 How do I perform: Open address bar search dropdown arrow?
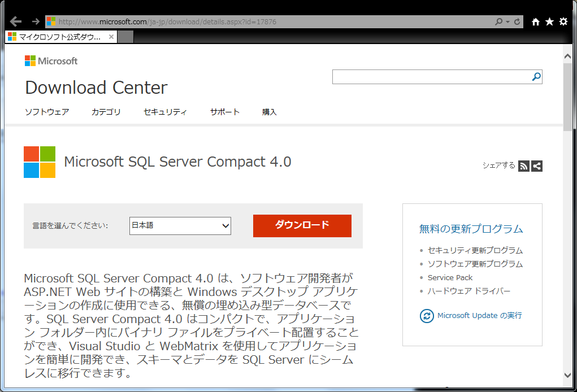pos(507,21)
